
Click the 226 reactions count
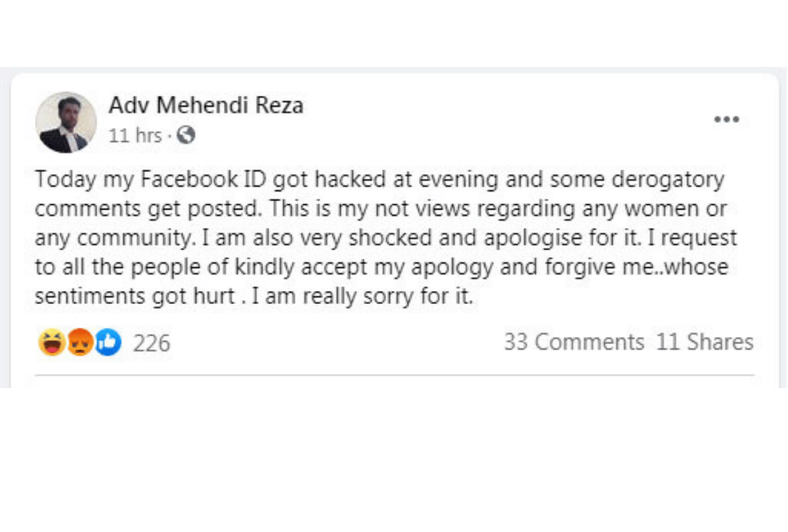click(x=151, y=342)
